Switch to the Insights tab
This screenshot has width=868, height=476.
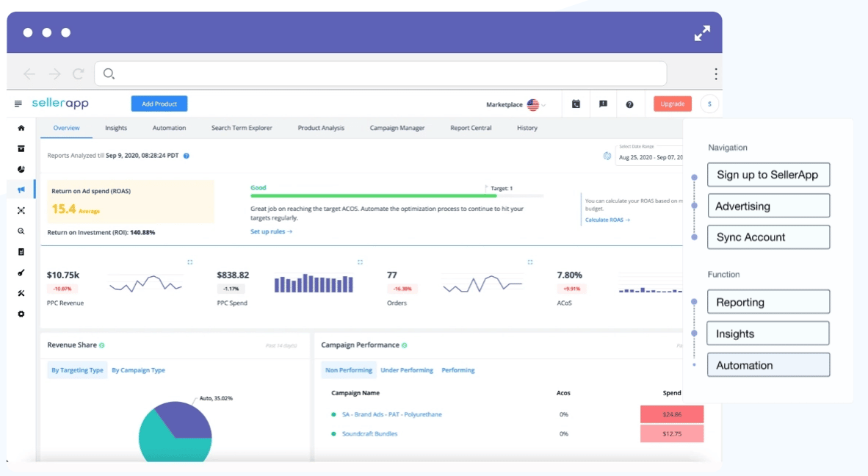tap(116, 128)
